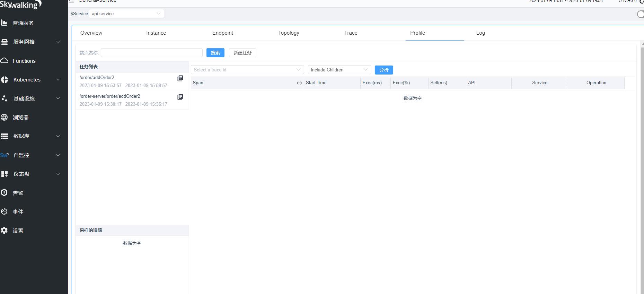The width and height of the screenshot is (644, 294).
Task: View details icon for /order-server/order/addOrder2 task
Action: click(180, 97)
